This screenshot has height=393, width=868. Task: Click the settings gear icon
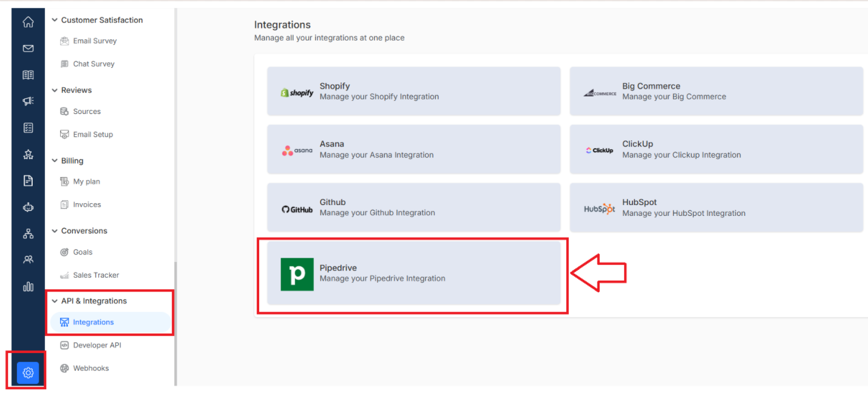tap(28, 372)
